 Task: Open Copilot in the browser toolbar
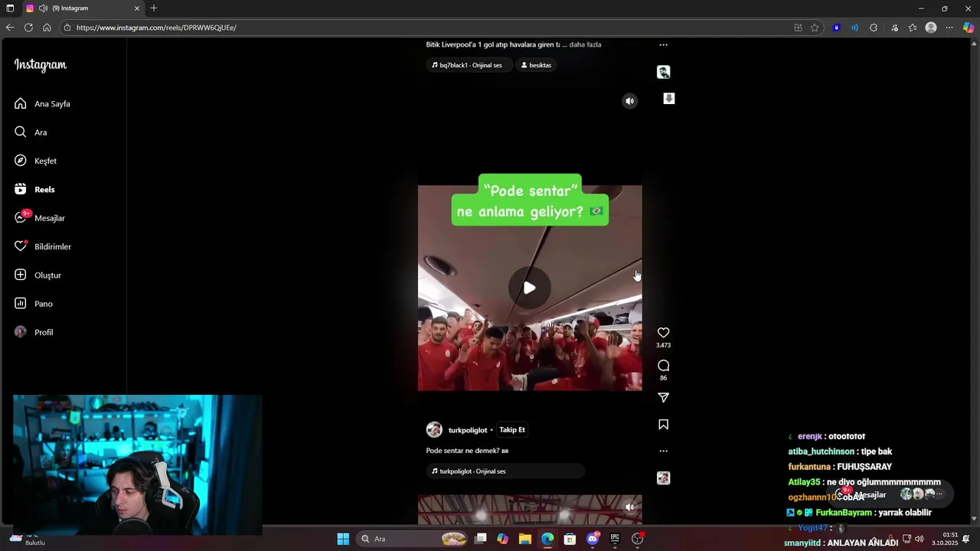click(x=969, y=28)
